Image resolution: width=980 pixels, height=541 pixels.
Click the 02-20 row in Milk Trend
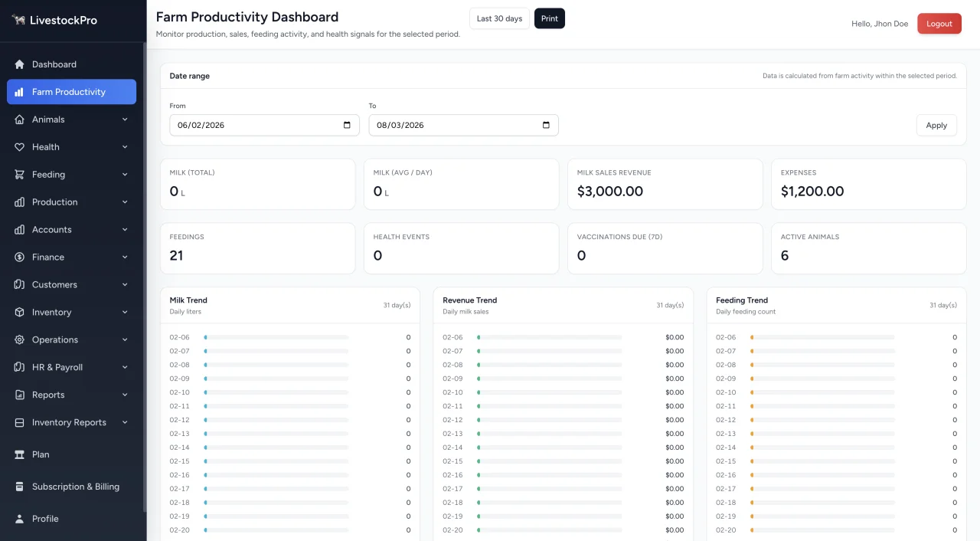point(290,530)
